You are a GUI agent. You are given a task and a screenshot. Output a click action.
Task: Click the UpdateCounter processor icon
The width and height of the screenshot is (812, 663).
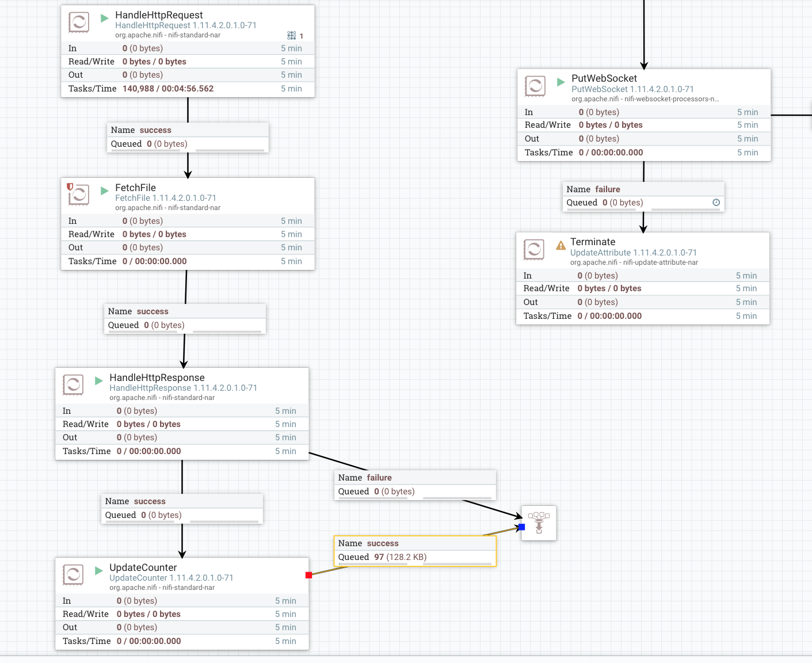point(73,575)
